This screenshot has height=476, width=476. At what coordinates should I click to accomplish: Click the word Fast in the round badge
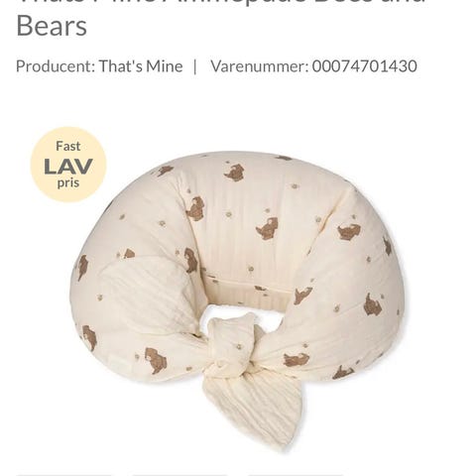click(x=68, y=146)
